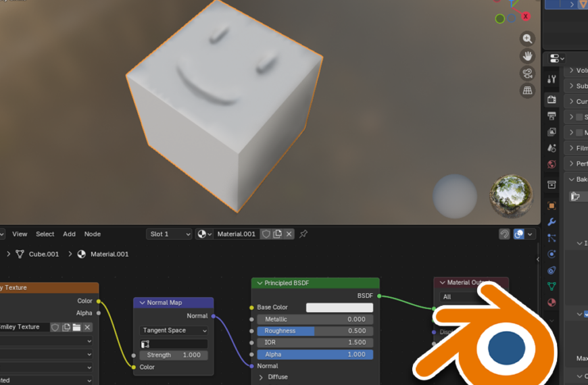
Task: Open the overlays options dropdown arrow
Action: pos(530,234)
